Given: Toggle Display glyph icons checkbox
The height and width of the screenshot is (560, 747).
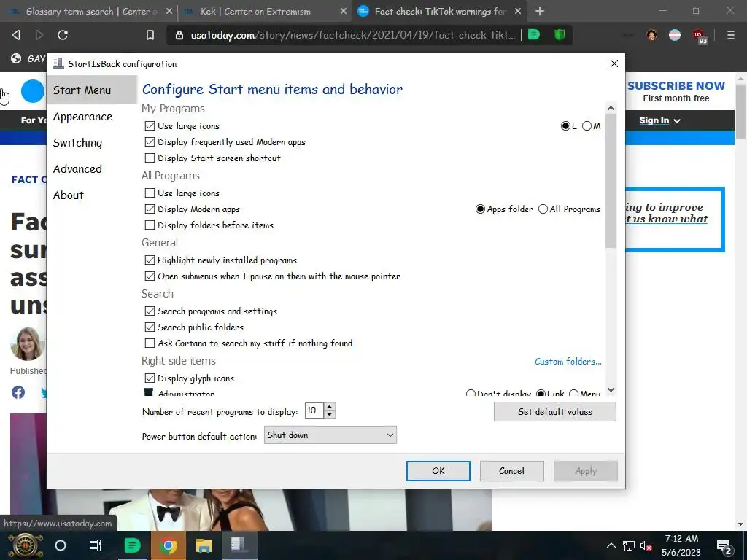Looking at the screenshot, I should click(x=150, y=378).
